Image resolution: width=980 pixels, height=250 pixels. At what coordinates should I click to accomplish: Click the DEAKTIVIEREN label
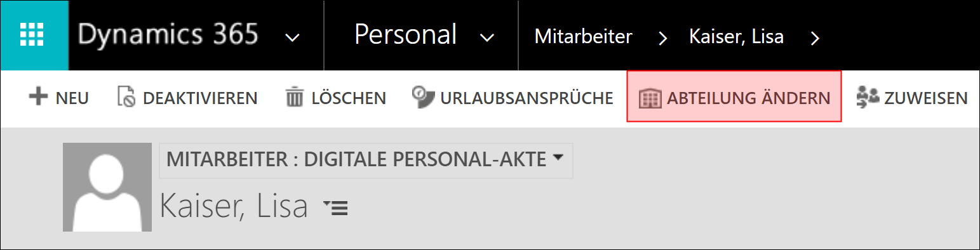[x=200, y=98]
